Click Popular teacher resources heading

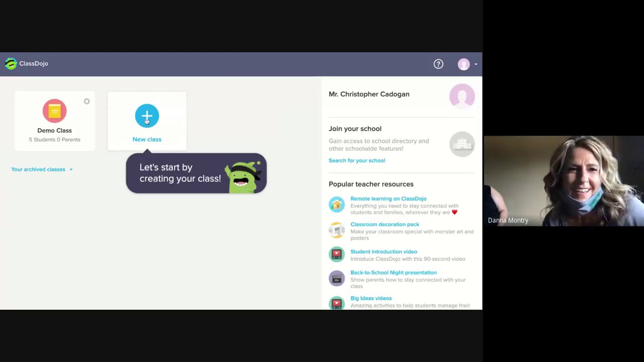point(371,184)
